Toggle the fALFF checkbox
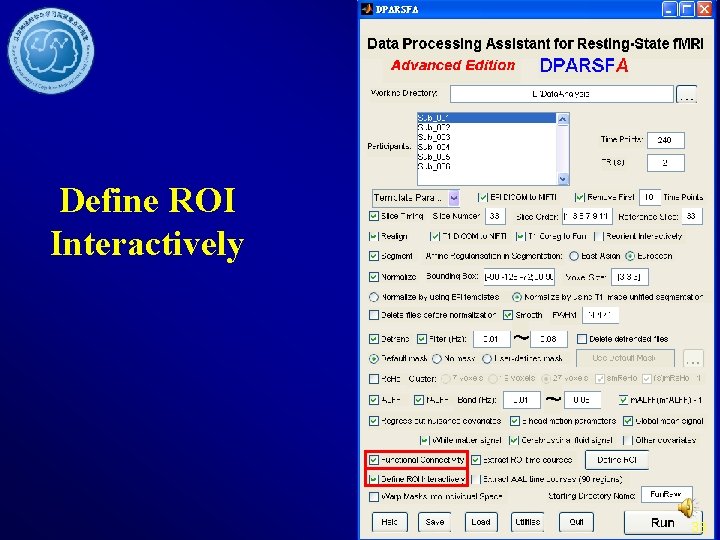This screenshot has height=540, width=720. coord(418,400)
